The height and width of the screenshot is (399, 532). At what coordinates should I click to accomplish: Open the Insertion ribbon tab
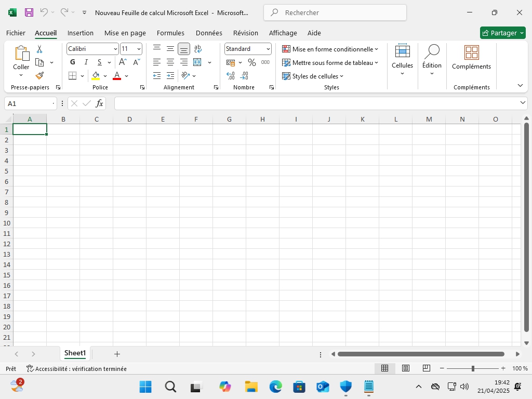point(81,33)
